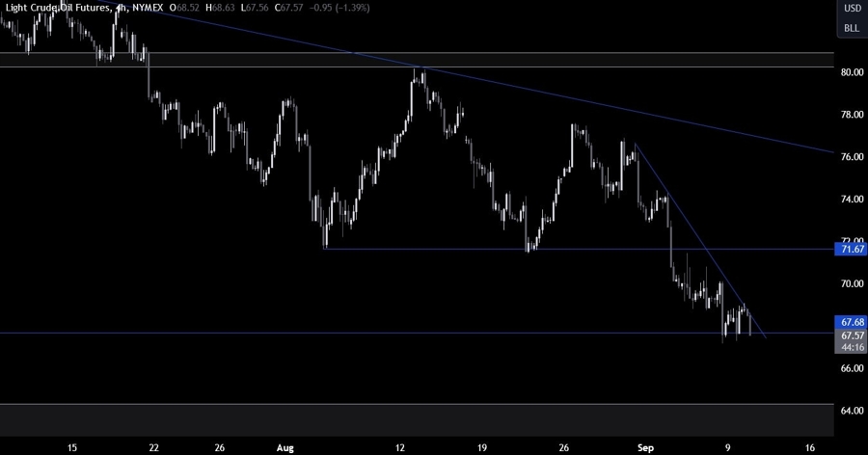The image size is (868, 455).
Task: Click the 19 date label on time axis
Action: pos(481,448)
